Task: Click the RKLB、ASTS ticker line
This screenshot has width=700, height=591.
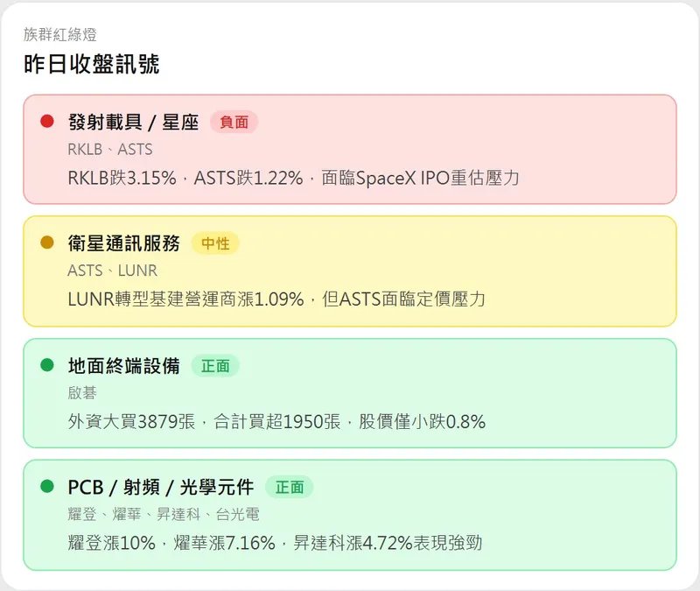Action: point(109,150)
